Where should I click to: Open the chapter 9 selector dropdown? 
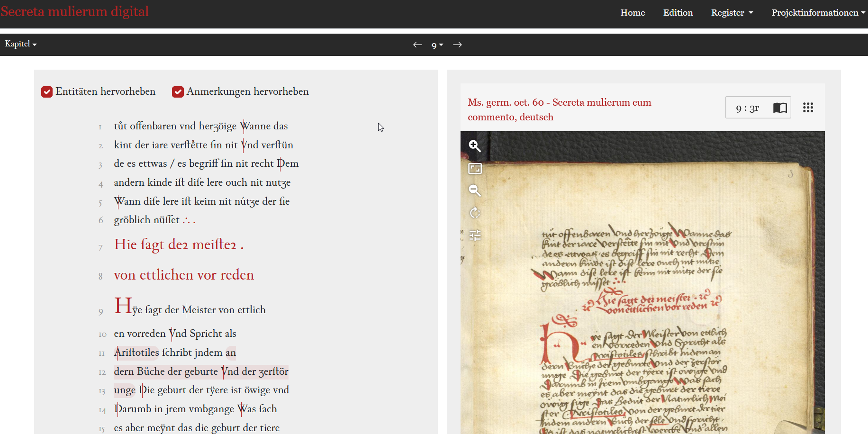436,45
